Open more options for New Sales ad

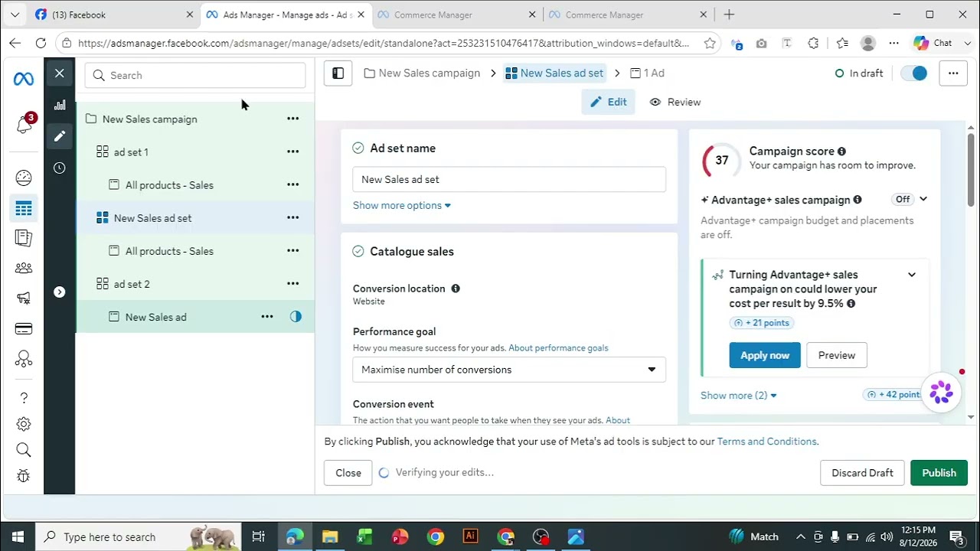[x=267, y=316]
